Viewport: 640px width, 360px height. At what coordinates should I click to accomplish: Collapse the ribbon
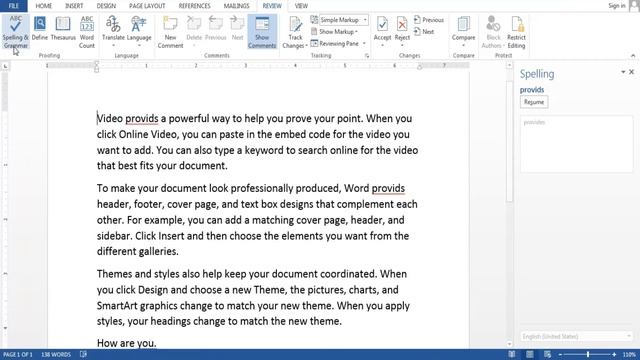click(633, 56)
